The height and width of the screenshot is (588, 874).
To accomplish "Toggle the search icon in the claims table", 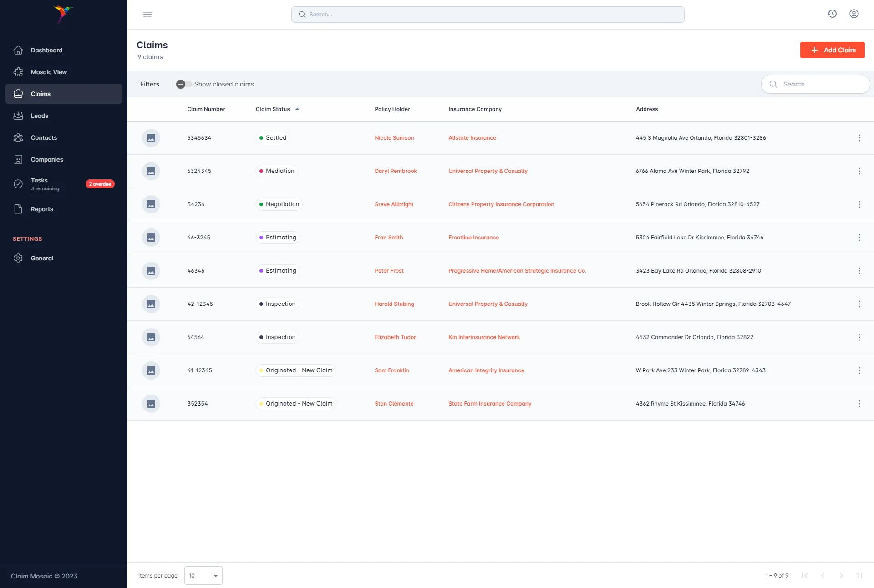I will 773,84.
